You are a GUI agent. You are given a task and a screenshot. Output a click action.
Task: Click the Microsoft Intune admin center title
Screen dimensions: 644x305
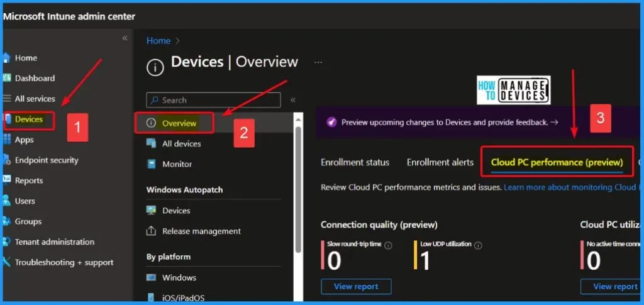click(x=69, y=16)
